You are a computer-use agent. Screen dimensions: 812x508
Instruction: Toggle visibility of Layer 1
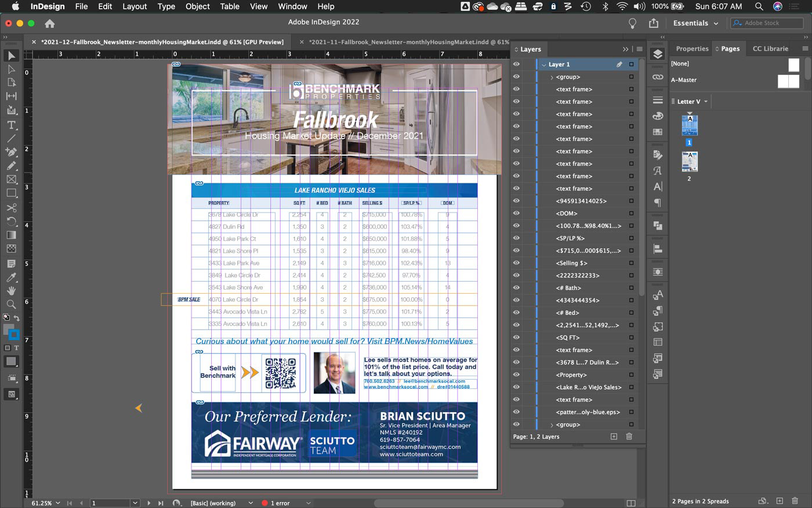click(516, 64)
